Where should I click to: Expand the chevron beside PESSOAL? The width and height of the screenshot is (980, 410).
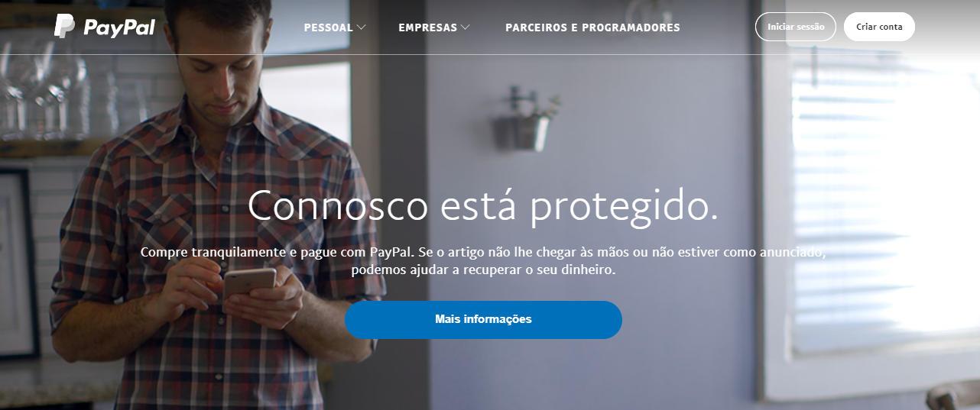tap(361, 27)
